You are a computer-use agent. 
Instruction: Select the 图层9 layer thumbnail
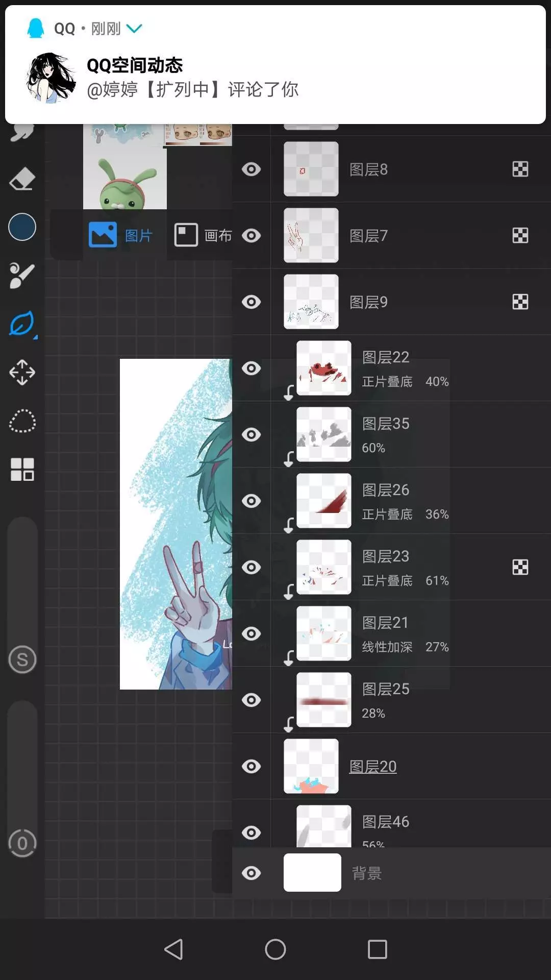pyautogui.click(x=311, y=302)
